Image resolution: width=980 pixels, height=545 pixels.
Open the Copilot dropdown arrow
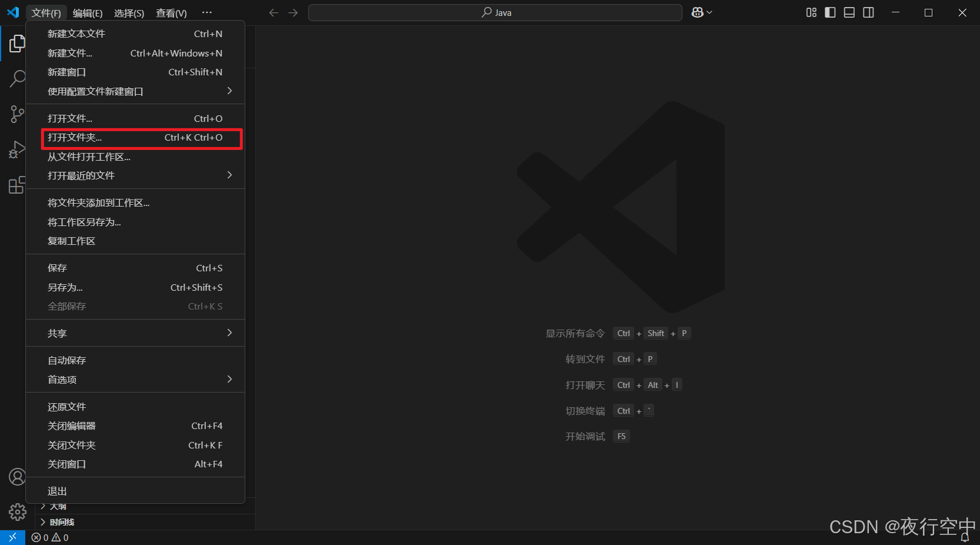pos(709,12)
